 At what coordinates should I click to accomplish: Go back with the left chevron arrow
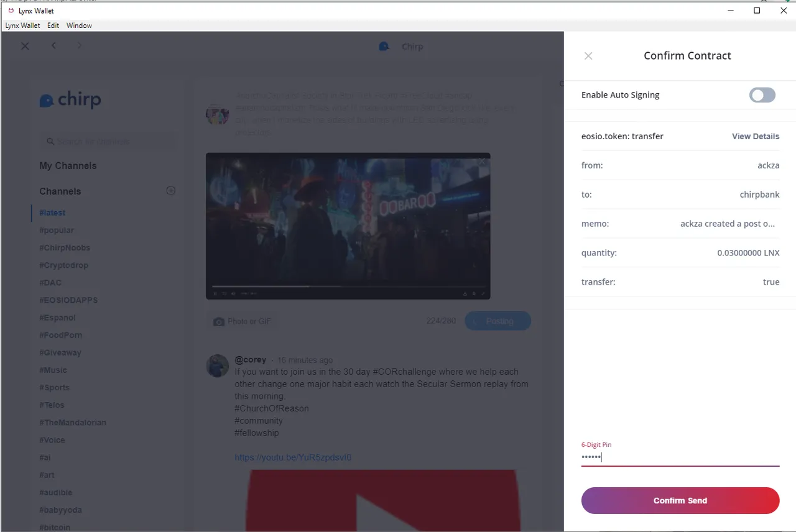[x=53, y=45]
